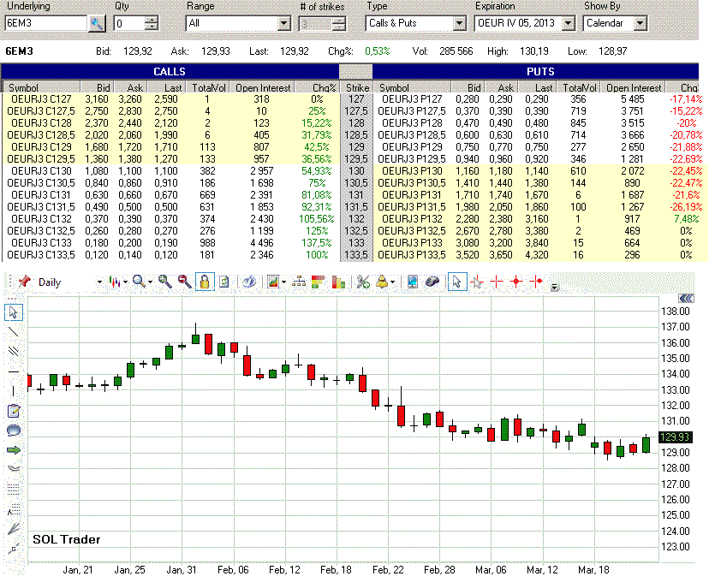The width and height of the screenshot is (709, 588).
Task: Click the chart scroll-back double arrow button
Action: tap(687, 298)
